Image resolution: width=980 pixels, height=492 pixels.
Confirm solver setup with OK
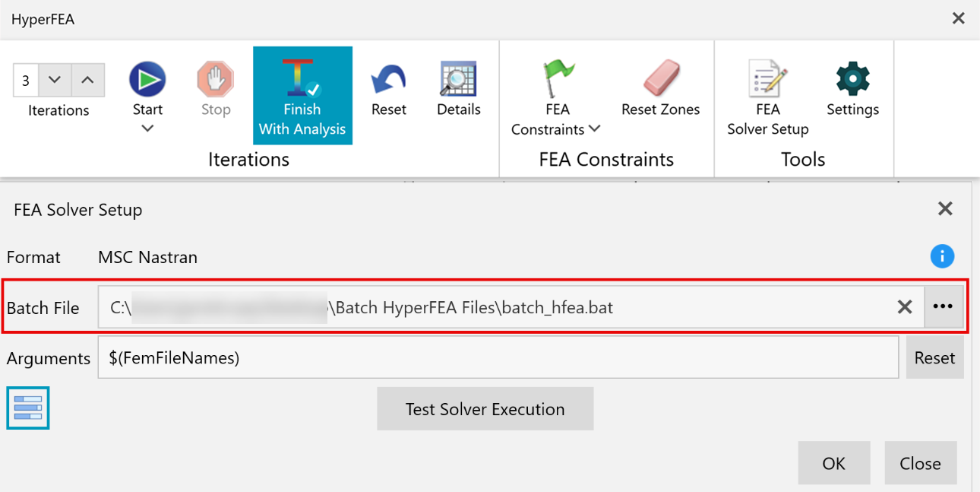pos(834,463)
